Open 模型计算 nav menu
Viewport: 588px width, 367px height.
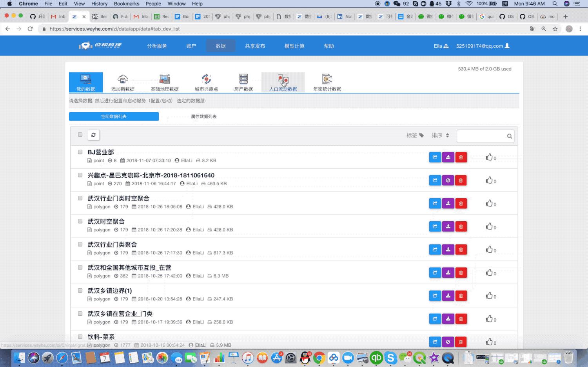(x=294, y=46)
